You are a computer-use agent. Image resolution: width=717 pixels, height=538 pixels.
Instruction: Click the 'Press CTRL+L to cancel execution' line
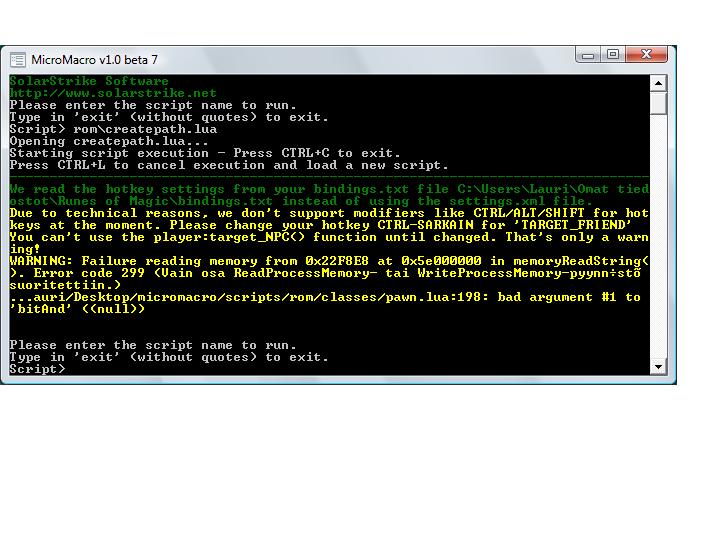tap(229, 165)
